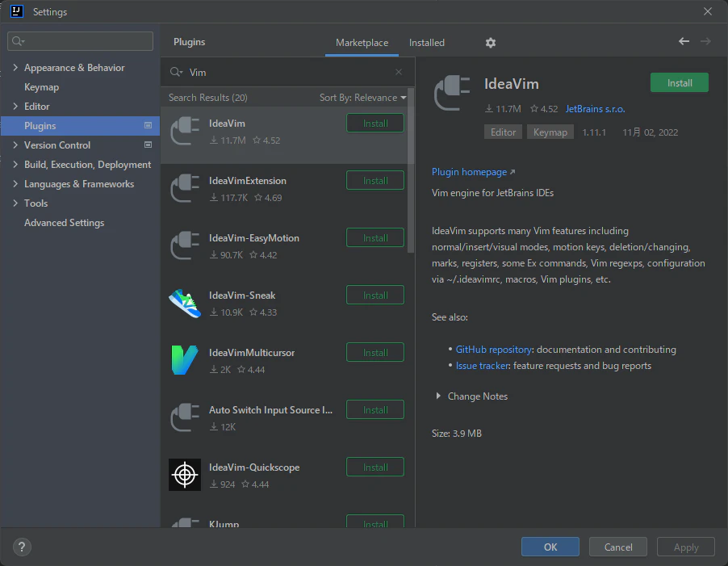Viewport: 728px width, 566px height.
Task: Click the Auto Switch Input Source plugin icon
Action: [x=185, y=418]
